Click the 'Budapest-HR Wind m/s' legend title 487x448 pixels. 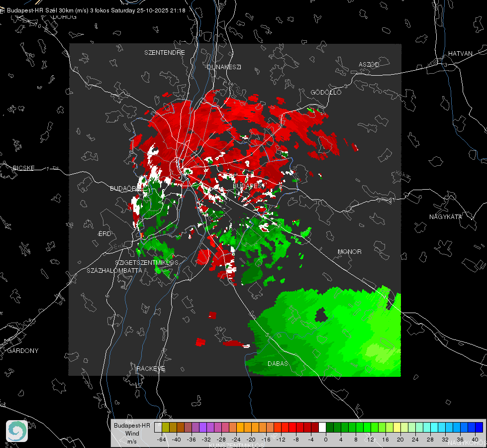[132, 434]
